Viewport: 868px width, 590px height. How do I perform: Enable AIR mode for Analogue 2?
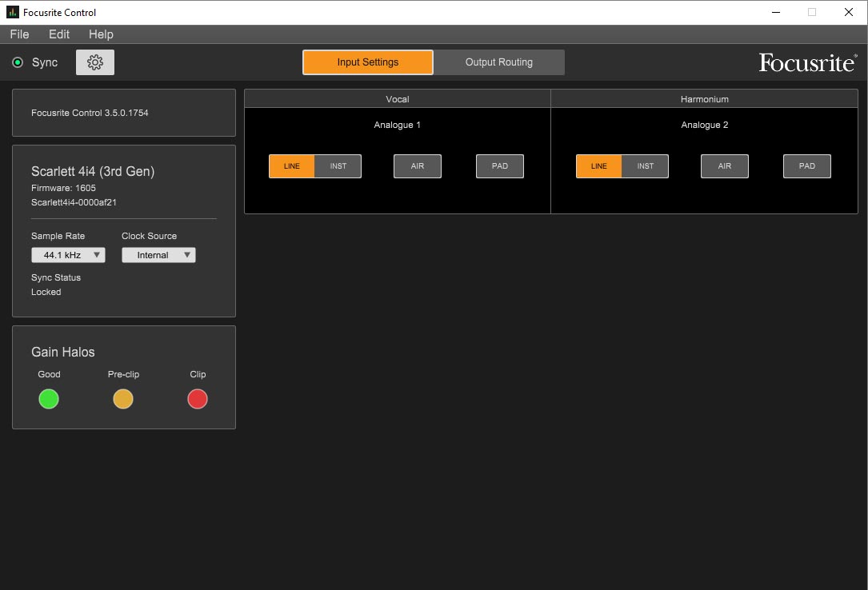pos(725,165)
